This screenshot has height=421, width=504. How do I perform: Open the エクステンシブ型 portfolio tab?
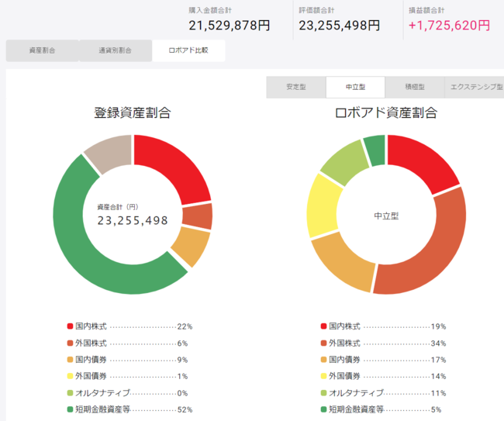(474, 87)
